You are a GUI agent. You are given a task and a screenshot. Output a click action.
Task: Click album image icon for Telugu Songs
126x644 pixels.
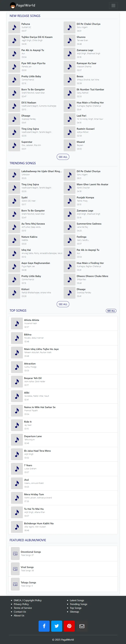[15, 584]
